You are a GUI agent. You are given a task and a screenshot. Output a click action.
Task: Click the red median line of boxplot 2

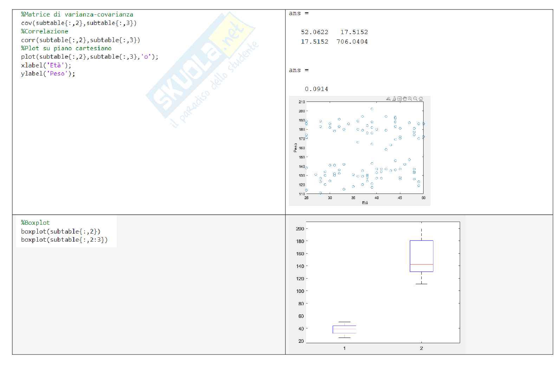coord(421,264)
